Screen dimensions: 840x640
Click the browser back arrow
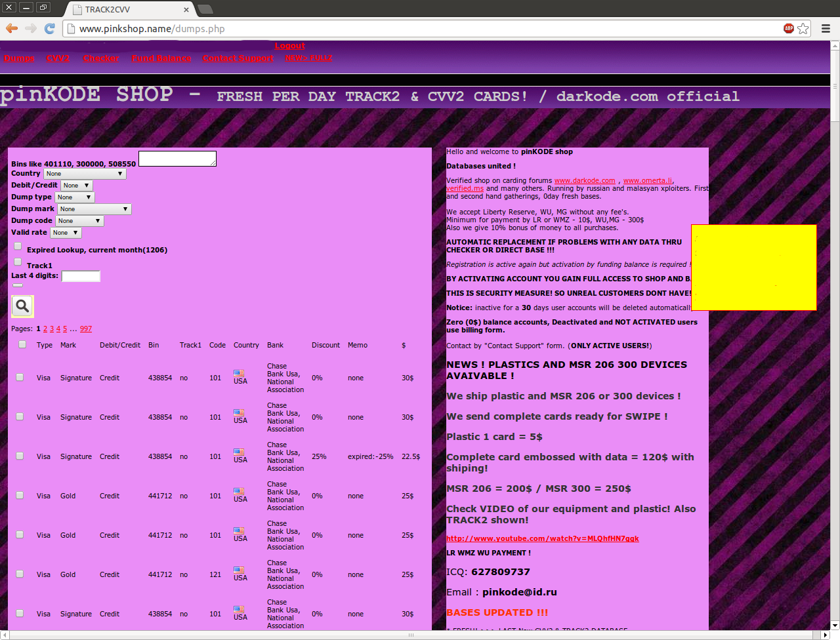[11, 28]
